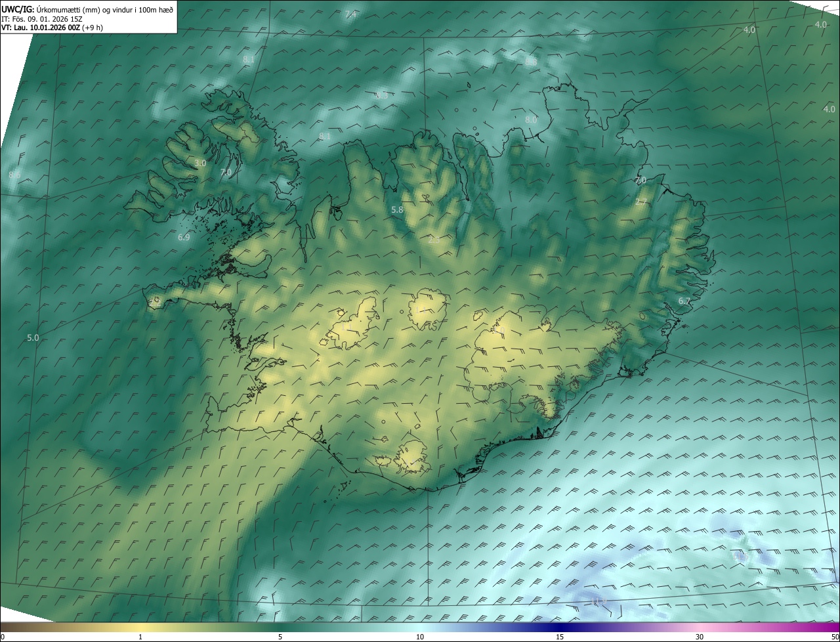Click the 1 tick on the color scale
Image resolution: width=840 pixels, height=642 pixels.
140,637
